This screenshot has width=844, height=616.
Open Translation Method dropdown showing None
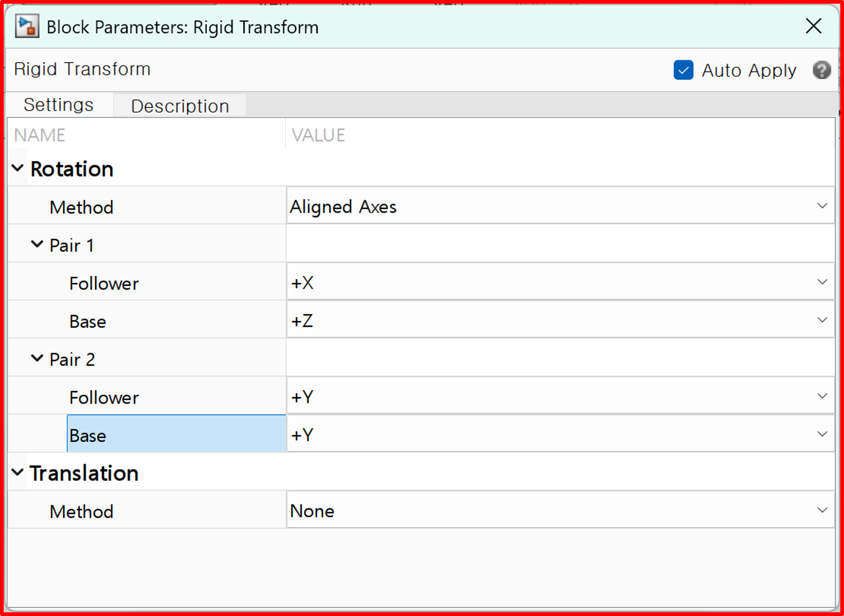pos(560,510)
